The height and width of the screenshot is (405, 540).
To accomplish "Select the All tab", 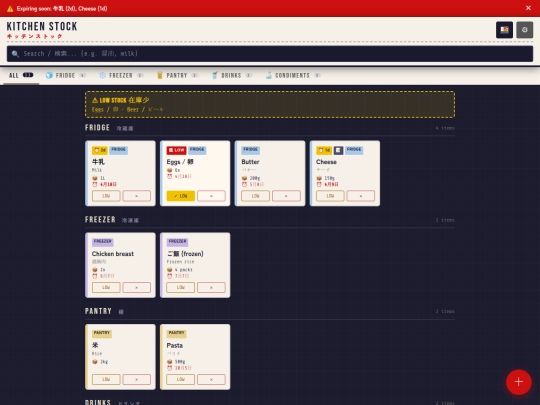I will pyautogui.click(x=21, y=75).
